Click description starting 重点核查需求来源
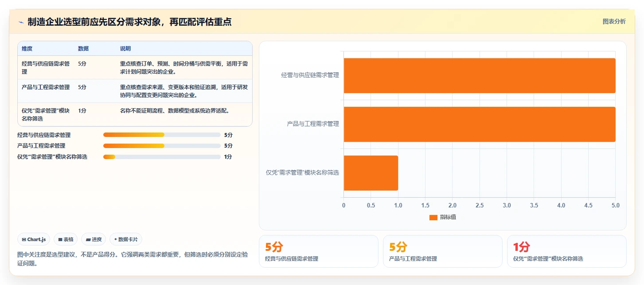This screenshot has height=285, width=644. [x=184, y=91]
